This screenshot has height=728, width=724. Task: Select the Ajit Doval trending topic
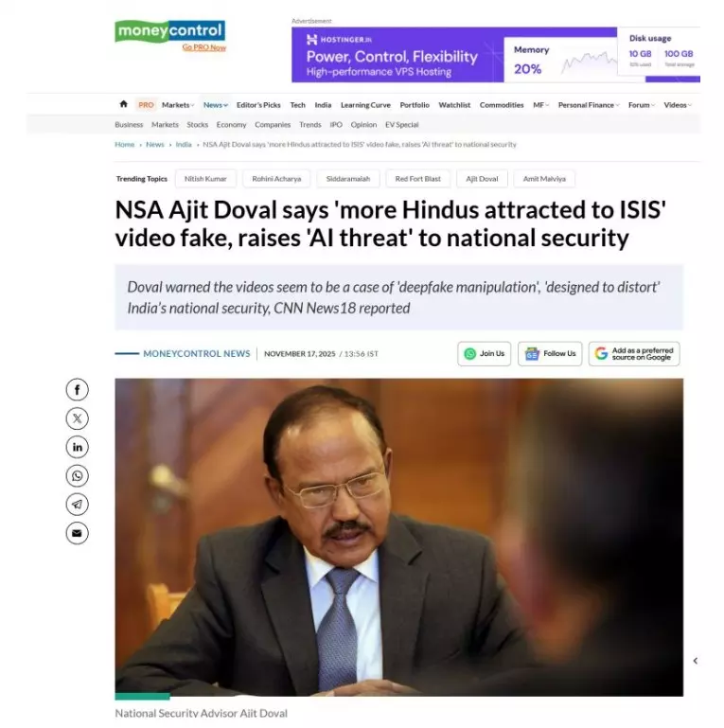point(482,179)
